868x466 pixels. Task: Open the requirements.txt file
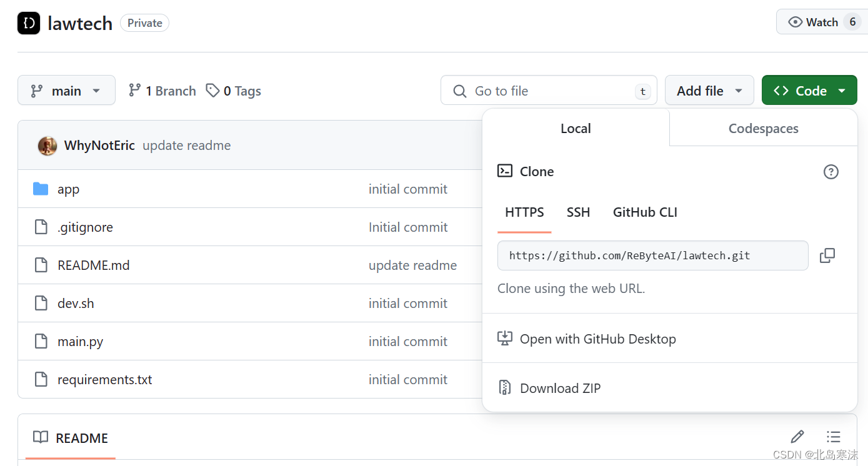click(105, 380)
